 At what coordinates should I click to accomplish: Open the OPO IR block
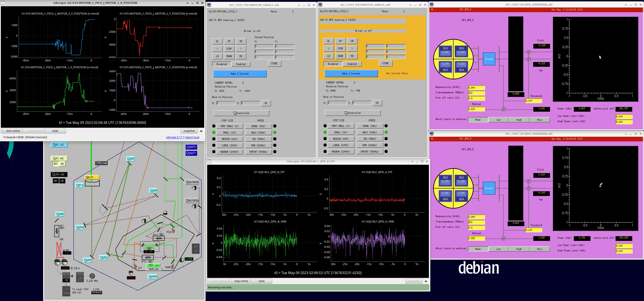[196, 249]
